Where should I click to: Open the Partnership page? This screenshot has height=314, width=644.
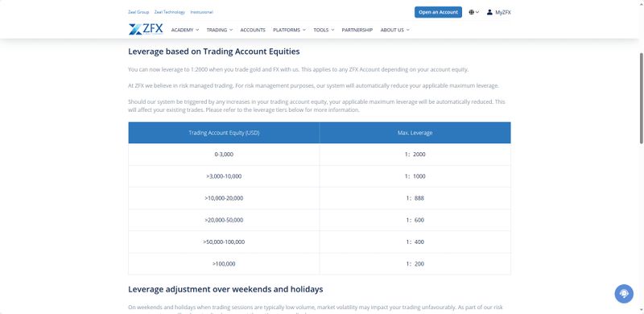tap(357, 30)
